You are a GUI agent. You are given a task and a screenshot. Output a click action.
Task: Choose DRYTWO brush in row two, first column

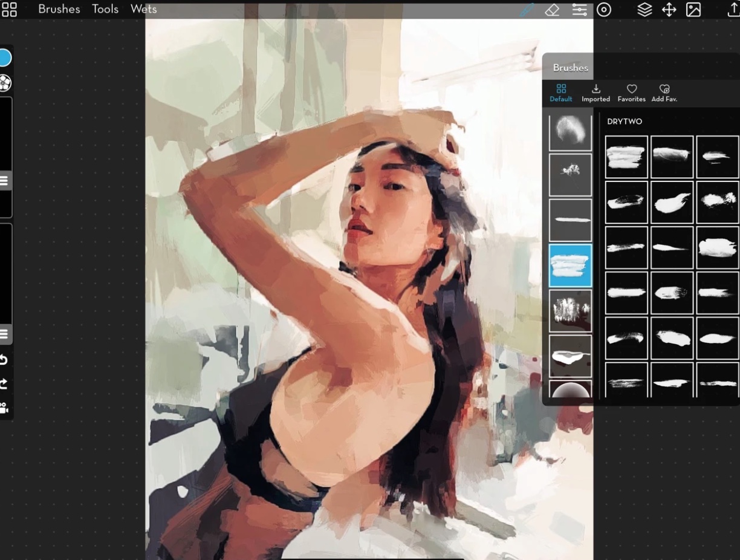click(626, 202)
